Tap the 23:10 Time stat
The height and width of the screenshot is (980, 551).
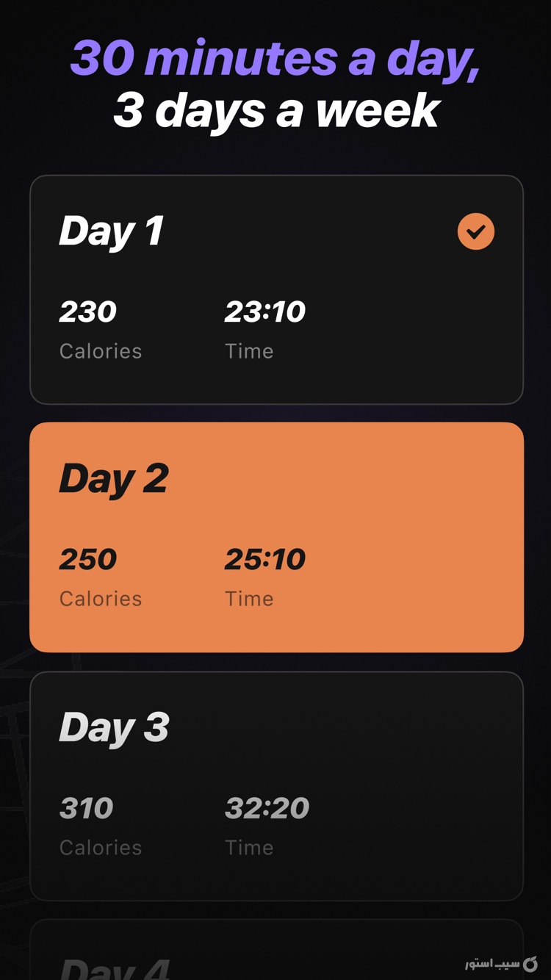pos(265,312)
